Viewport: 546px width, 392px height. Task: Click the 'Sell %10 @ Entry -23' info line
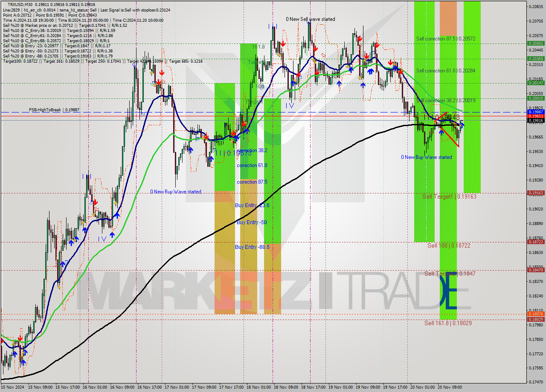[57, 46]
